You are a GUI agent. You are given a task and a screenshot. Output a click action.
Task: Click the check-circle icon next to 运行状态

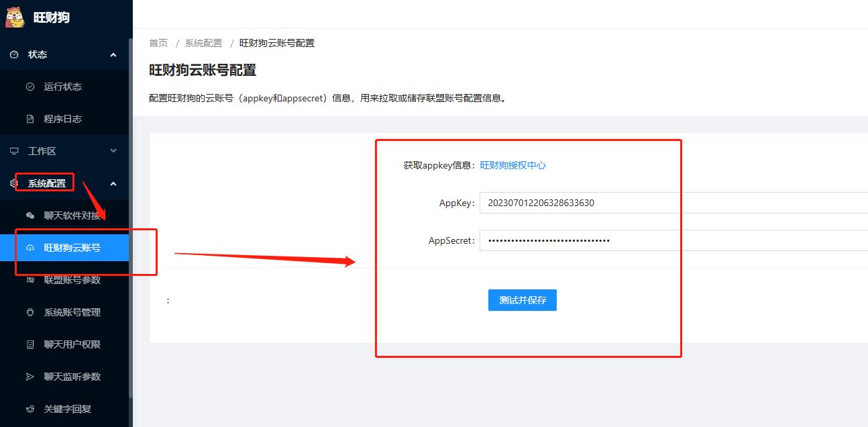(x=30, y=87)
